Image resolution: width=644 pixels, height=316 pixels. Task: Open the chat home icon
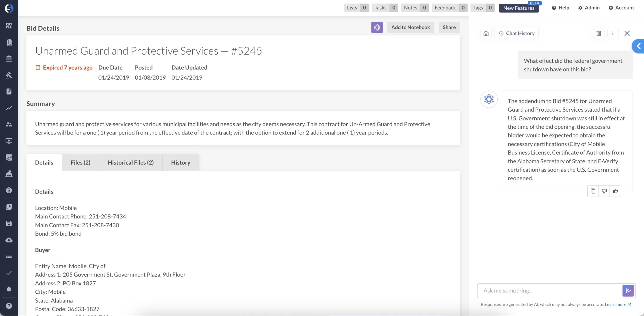click(486, 33)
